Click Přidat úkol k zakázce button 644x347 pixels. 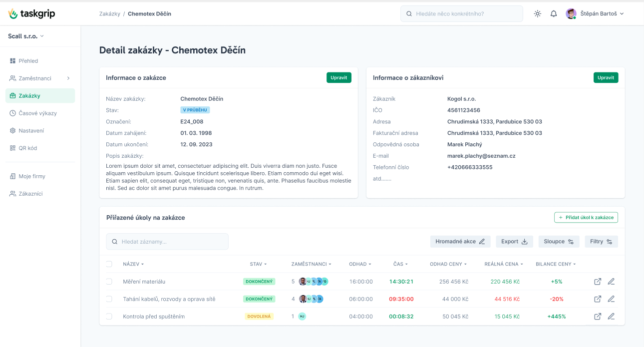coord(586,218)
